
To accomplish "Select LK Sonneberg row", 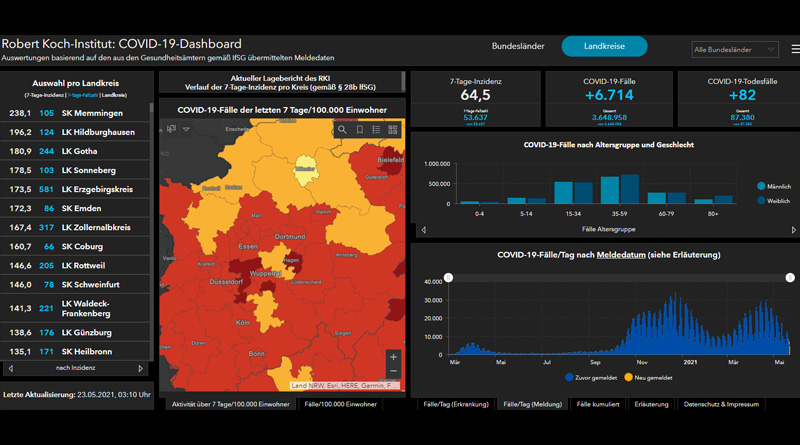I will (75, 170).
